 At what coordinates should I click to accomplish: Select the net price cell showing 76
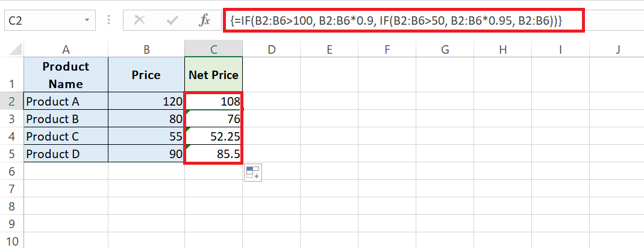tap(214, 118)
